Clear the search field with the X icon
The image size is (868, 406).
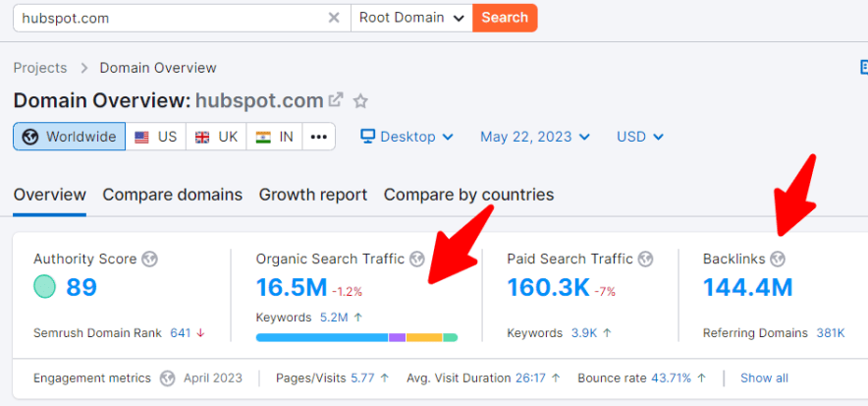click(x=334, y=18)
